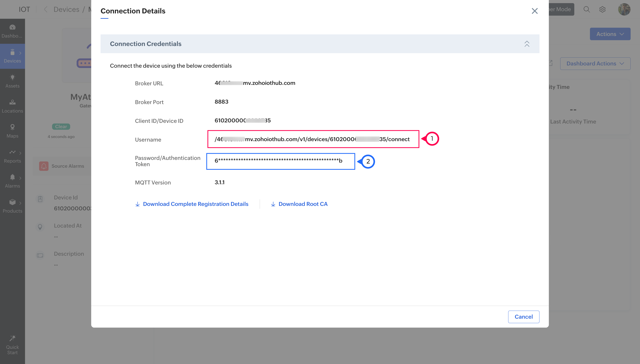Click the masked authentication token field
This screenshot has height=364, width=640.
[x=280, y=161]
